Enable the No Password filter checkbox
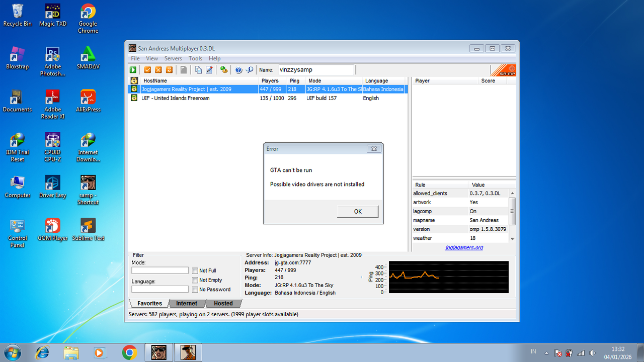Image resolution: width=644 pixels, height=362 pixels. (x=195, y=289)
